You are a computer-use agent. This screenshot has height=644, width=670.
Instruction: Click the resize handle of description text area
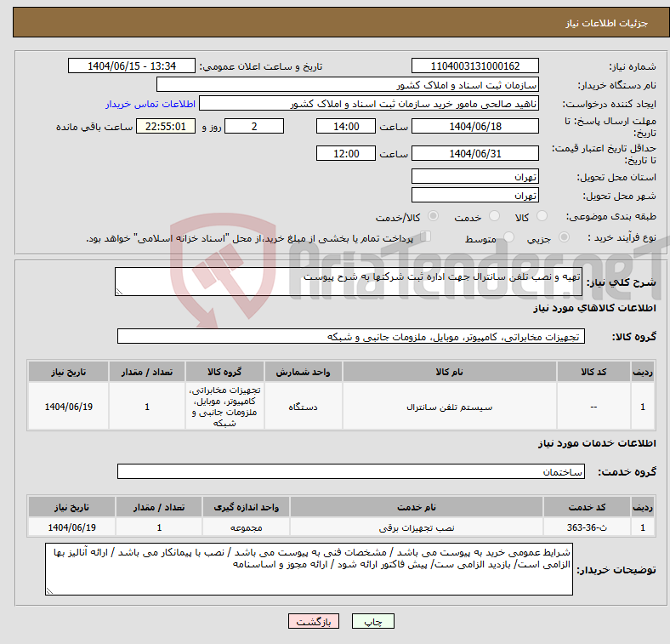pos(119,292)
